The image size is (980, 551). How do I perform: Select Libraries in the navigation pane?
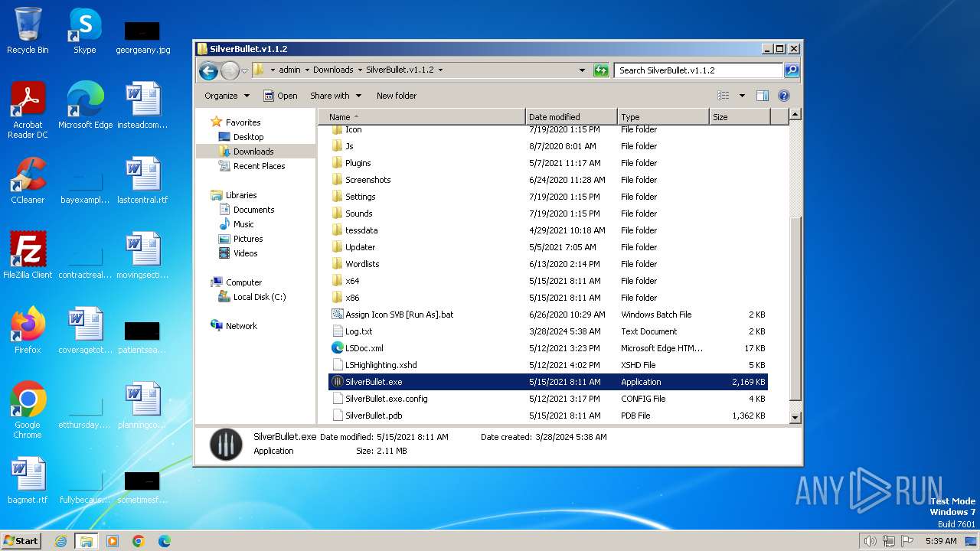[x=241, y=195]
